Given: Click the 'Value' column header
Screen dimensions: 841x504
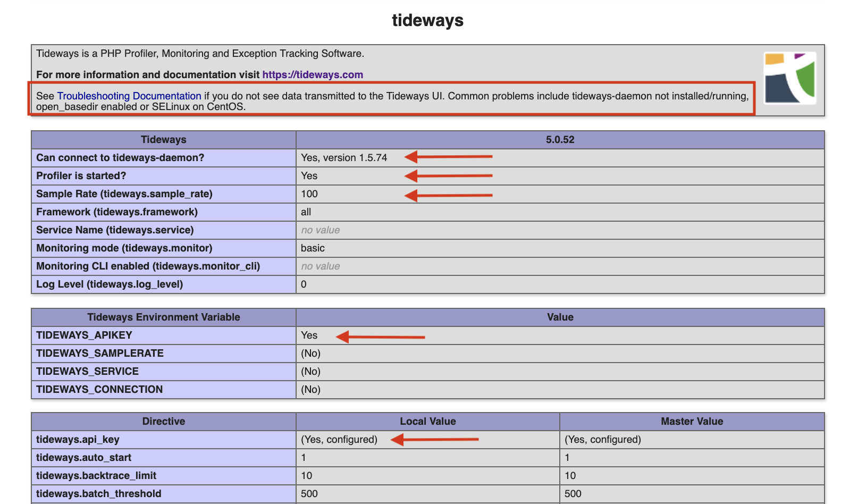Looking at the screenshot, I should [x=560, y=317].
